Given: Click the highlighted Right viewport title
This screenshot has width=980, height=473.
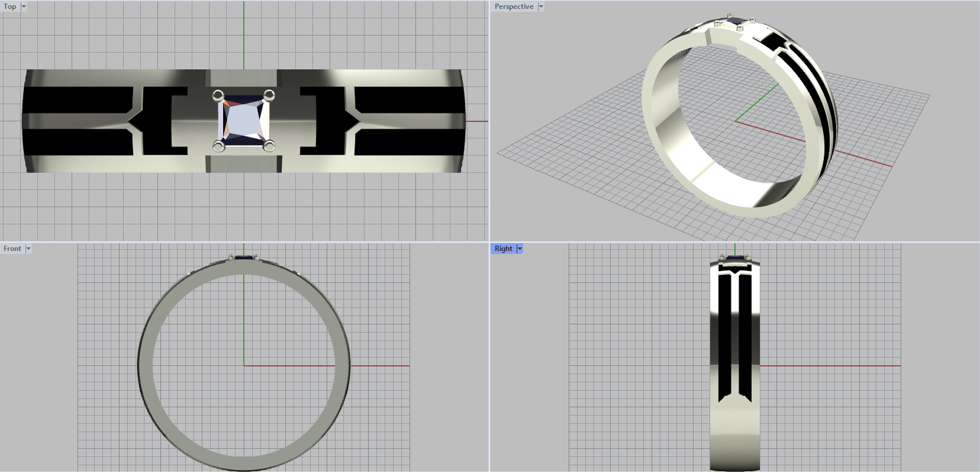Looking at the screenshot, I should pos(503,249).
